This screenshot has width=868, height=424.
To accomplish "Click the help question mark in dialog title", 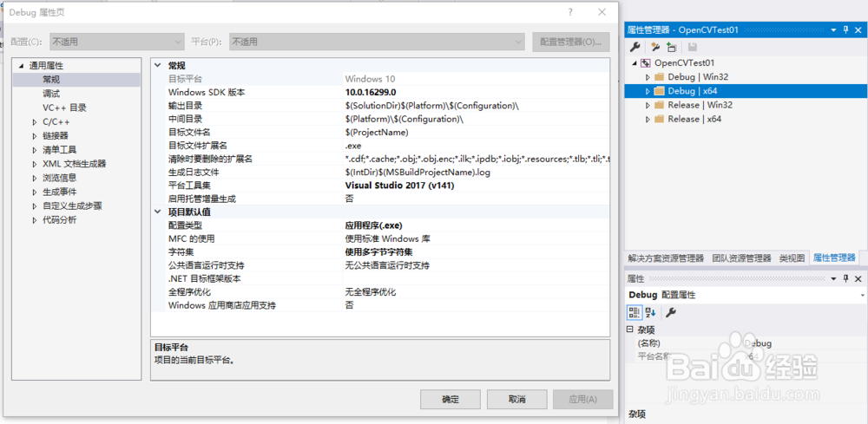I will (x=571, y=12).
